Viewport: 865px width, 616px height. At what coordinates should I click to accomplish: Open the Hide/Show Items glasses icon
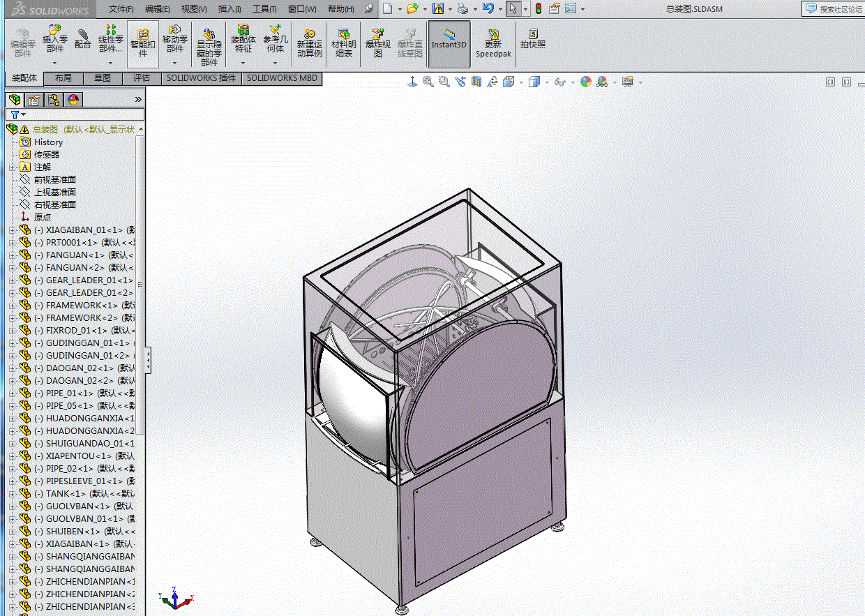559,82
